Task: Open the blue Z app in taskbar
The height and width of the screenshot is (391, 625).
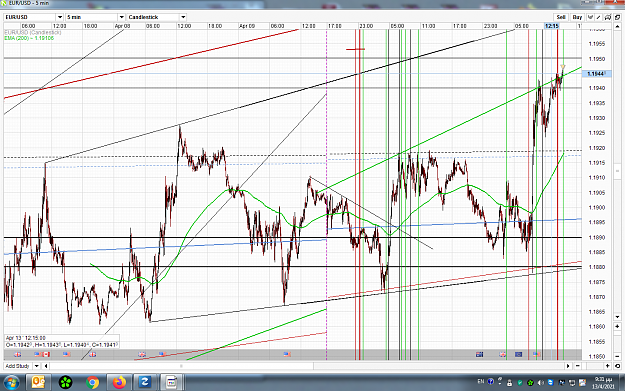Action: (144, 383)
